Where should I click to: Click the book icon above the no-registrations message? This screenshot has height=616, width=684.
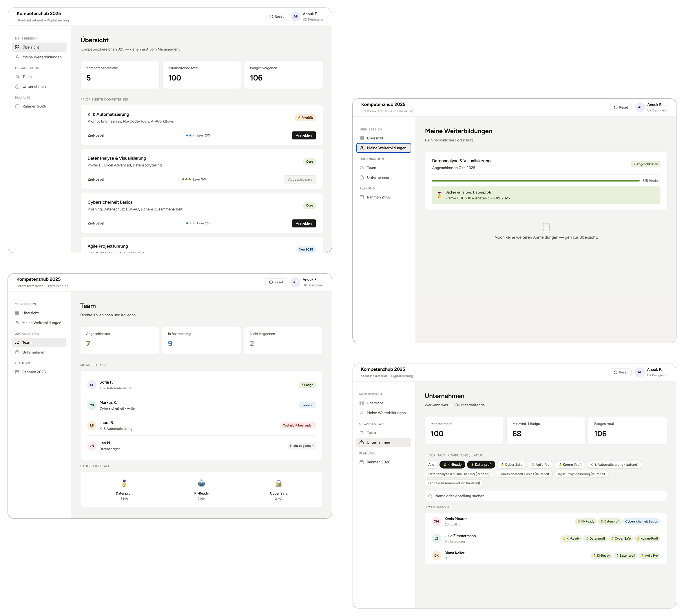(546, 227)
